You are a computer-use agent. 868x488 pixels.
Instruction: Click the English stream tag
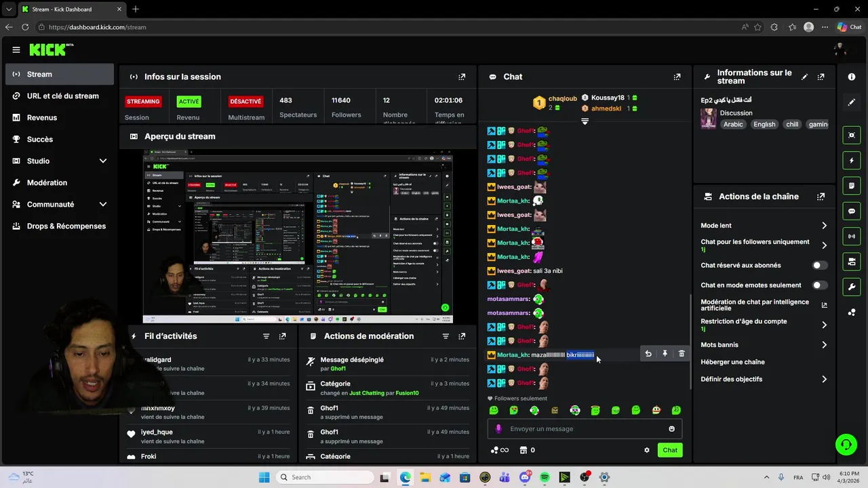pyautogui.click(x=764, y=124)
